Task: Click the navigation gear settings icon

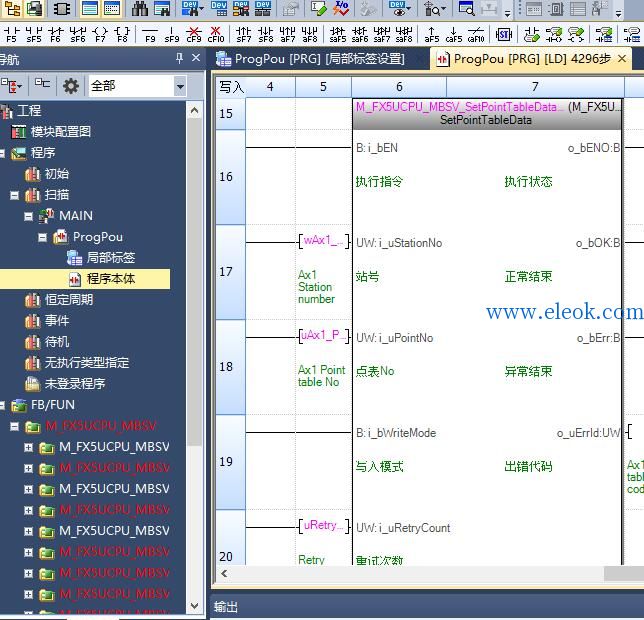Action: tap(71, 86)
